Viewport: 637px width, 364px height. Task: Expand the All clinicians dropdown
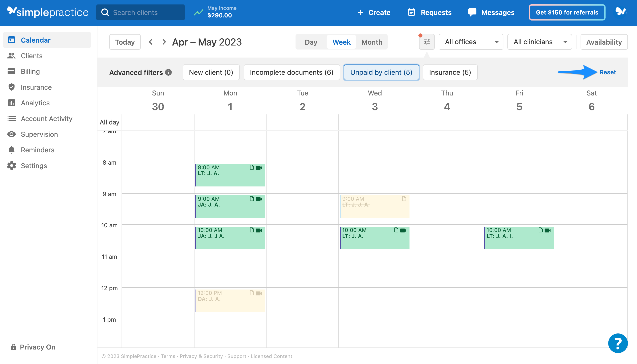pos(540,42)
